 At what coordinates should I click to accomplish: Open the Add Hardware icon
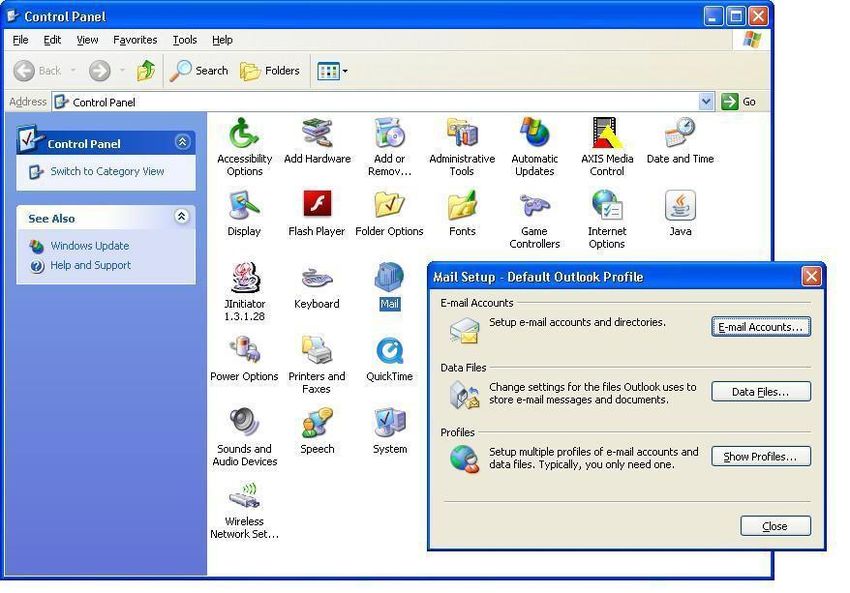pyautogui.click(x=317, y=141)
